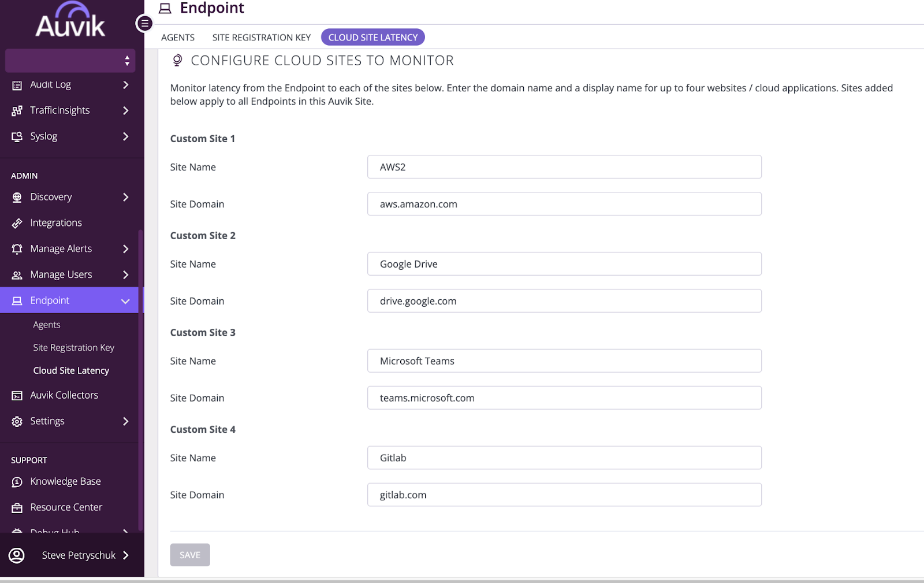Open the Knowledge Base link
924x583 pixels.
[65, 481]
